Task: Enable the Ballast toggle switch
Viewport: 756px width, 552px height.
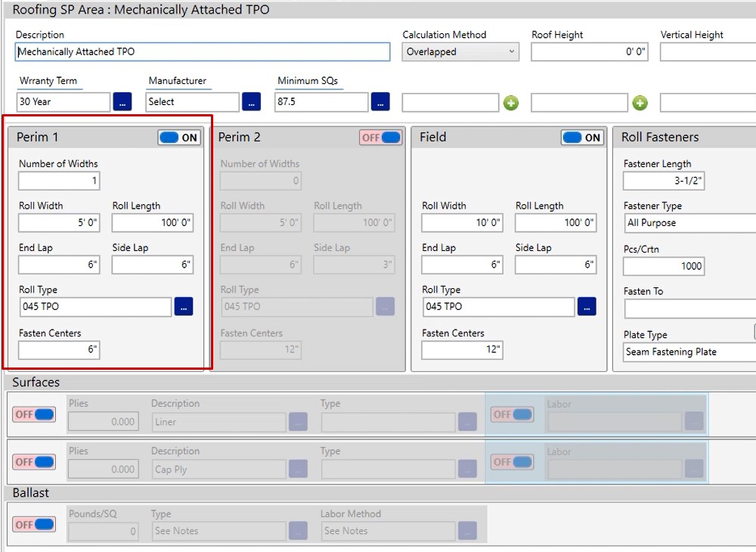Action: 34,524
